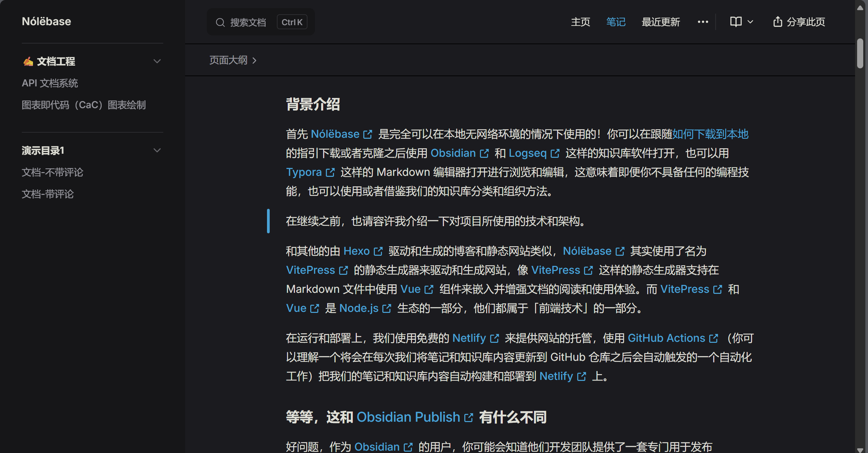Screen dimensions: 868x453
Task: Go to the 主页 nav item
Action: 581,22
